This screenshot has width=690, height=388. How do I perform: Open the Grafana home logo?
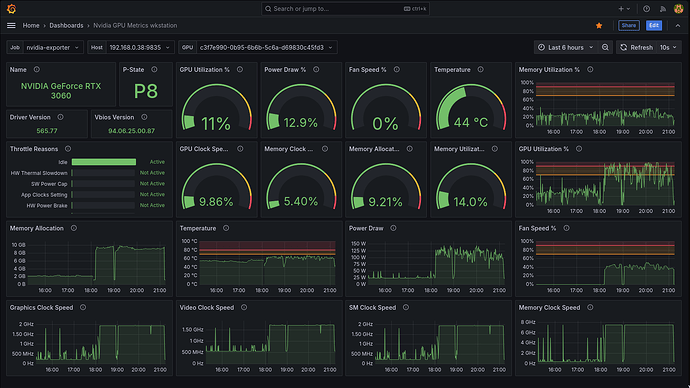tap(11, 9)
